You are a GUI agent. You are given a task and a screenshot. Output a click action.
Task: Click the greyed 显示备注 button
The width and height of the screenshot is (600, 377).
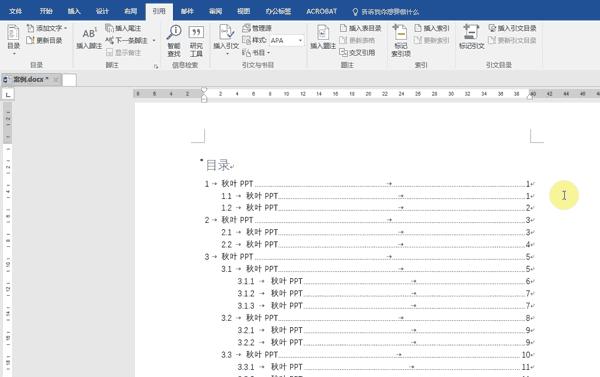point(123,52)
